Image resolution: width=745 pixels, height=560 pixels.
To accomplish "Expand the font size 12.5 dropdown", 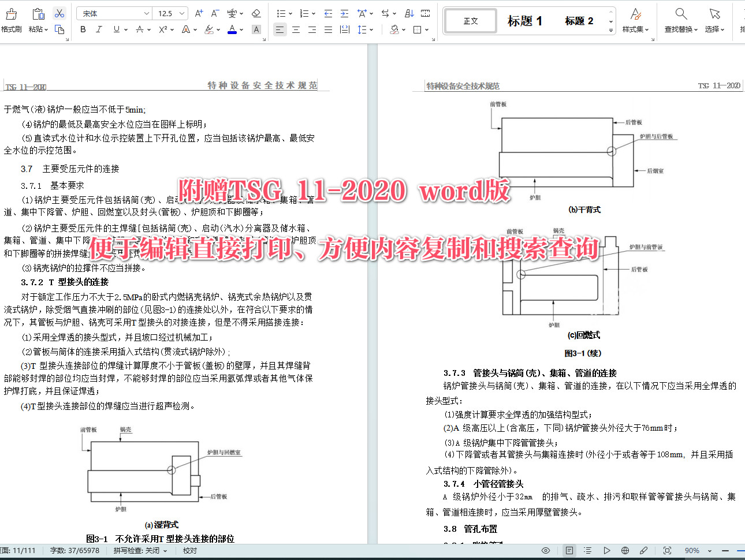I will coord(182,13).
